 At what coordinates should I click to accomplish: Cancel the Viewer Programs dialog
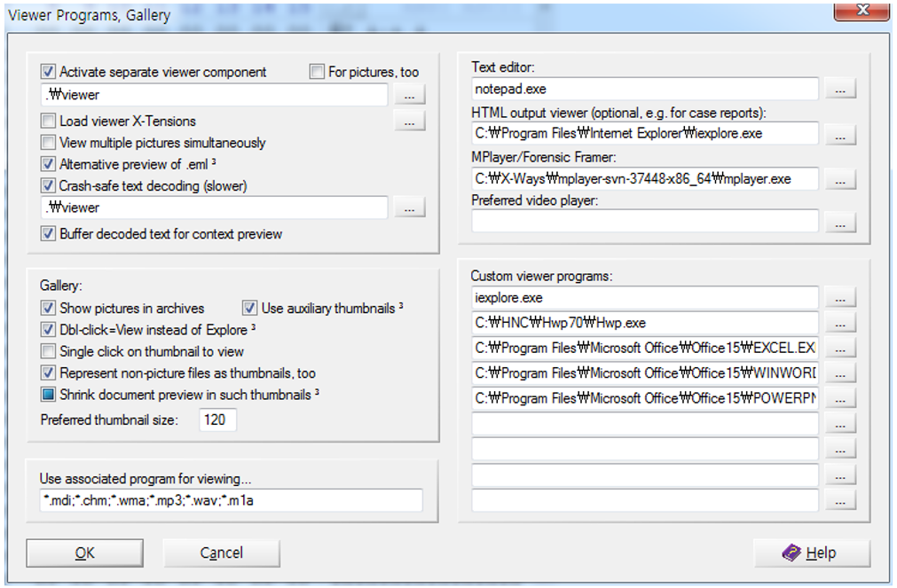click(222, 553)
